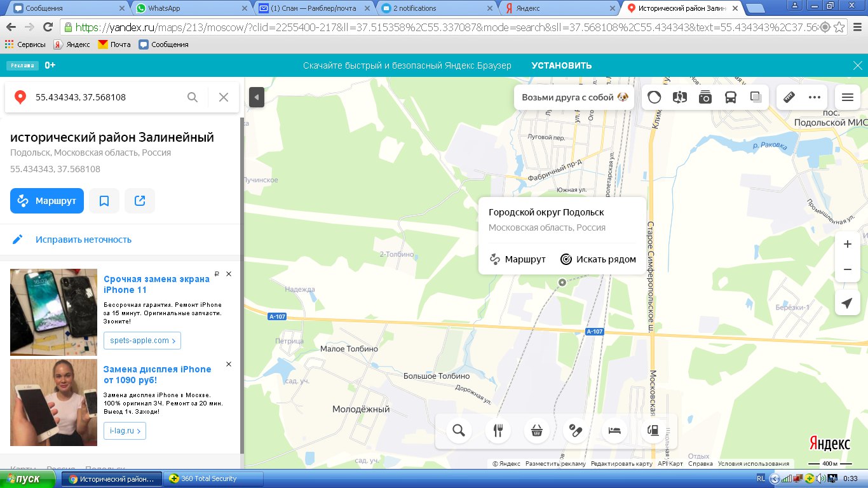Clear the coordinates search with the X
This screenshot has height=488, width=868.
pyautogui.click(x=224, y=97)
